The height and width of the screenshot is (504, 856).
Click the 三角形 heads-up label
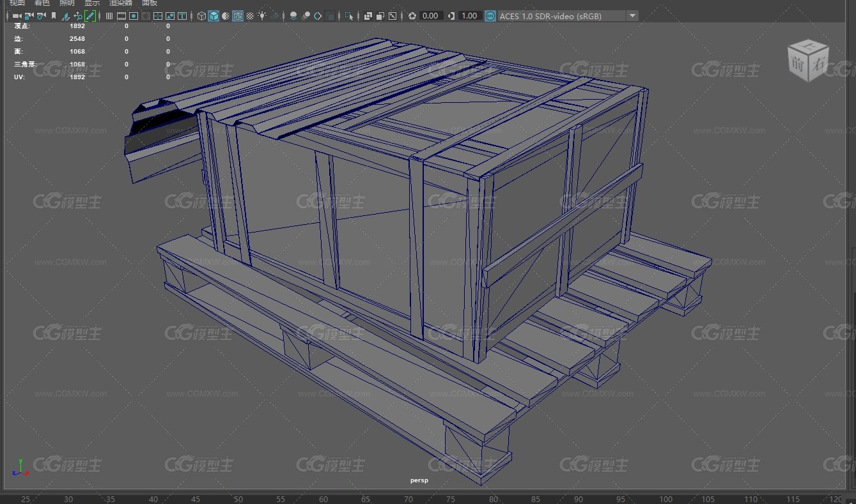click(25, 65)
